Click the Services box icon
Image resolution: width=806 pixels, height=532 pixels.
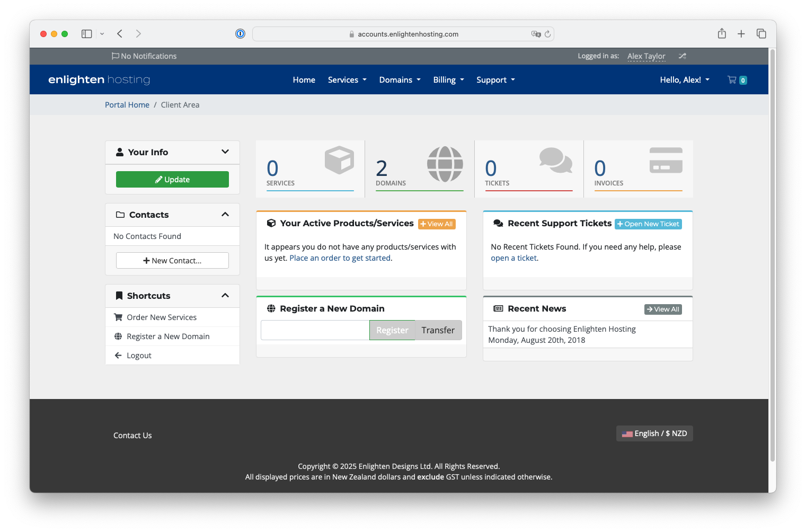pos(339,160)
